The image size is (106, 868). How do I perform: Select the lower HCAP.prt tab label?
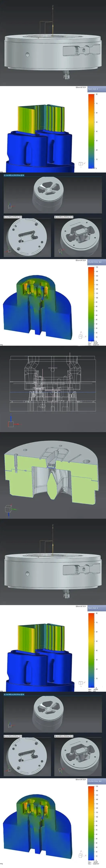pyautogui.click(x=12, y=736)
